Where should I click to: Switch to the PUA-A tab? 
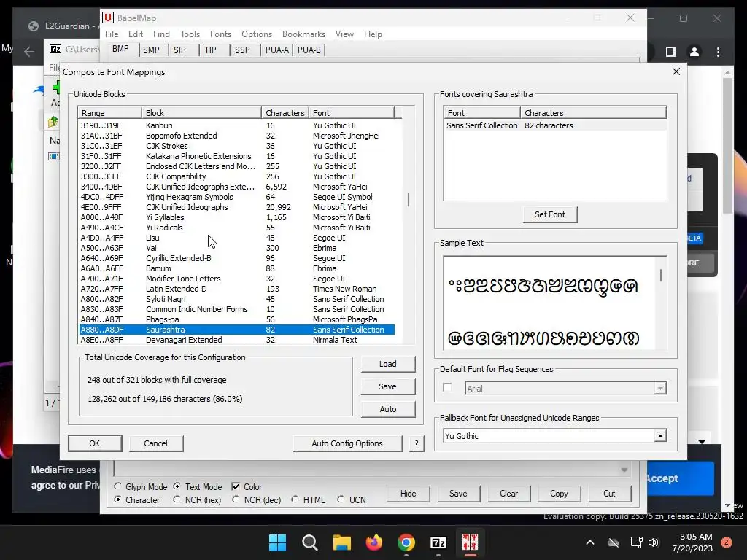pyautogui.click(x=276, y=50)
